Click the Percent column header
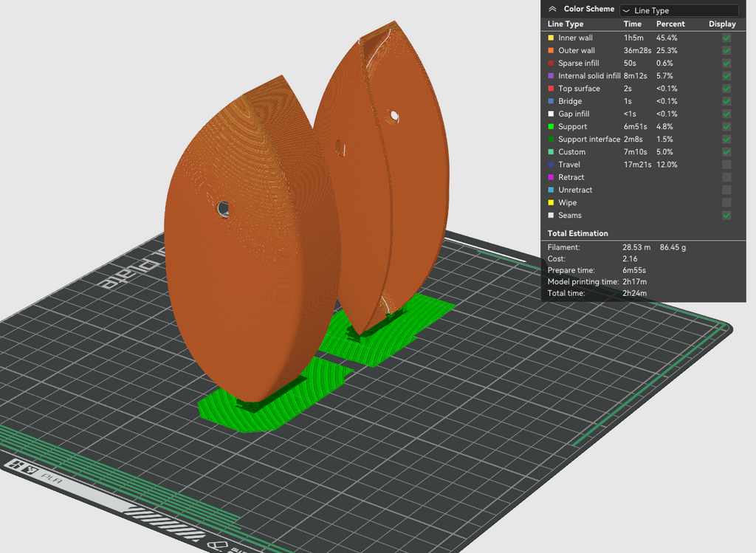This screenshot has width=756, height=553. tap(670, 24)
